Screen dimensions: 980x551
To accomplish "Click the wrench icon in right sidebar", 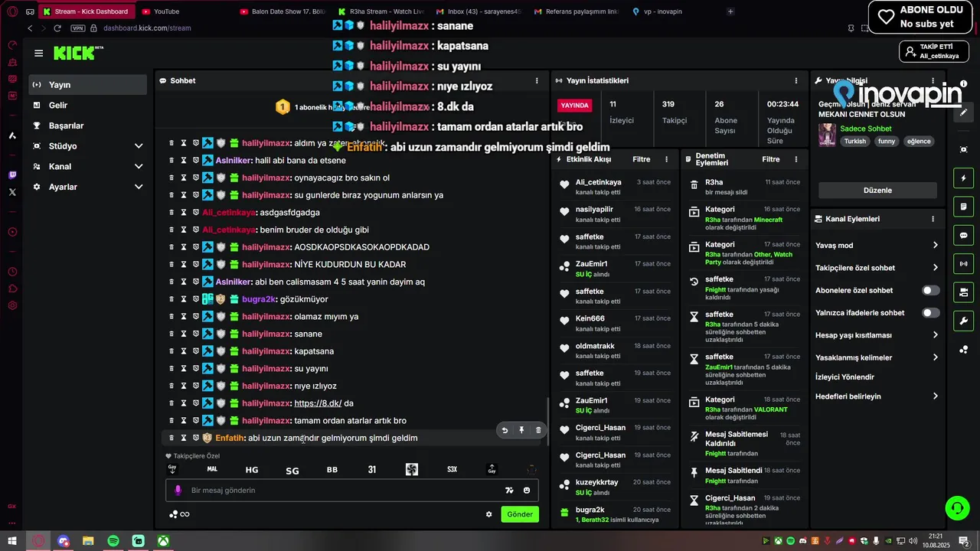I will click(x=964, y=321).
